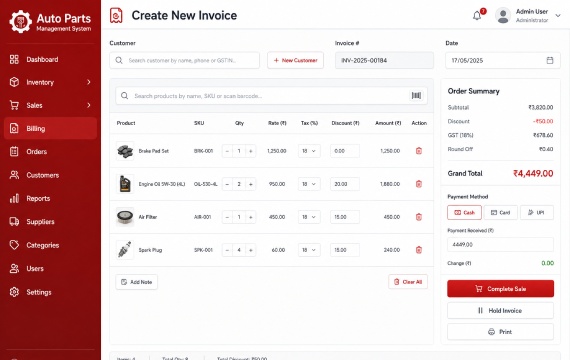570x360 pixels.
Task: Click the Users people icon
Action: 14,268
